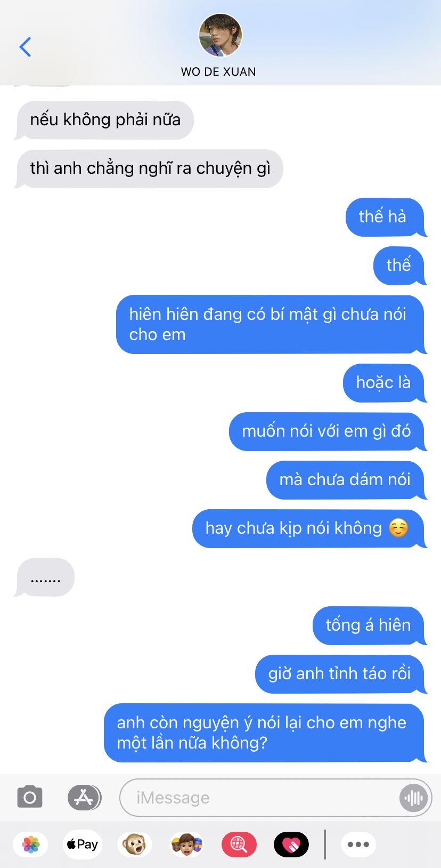
Task: Select Apple Pay in the app strip
Action: point(83,845)
